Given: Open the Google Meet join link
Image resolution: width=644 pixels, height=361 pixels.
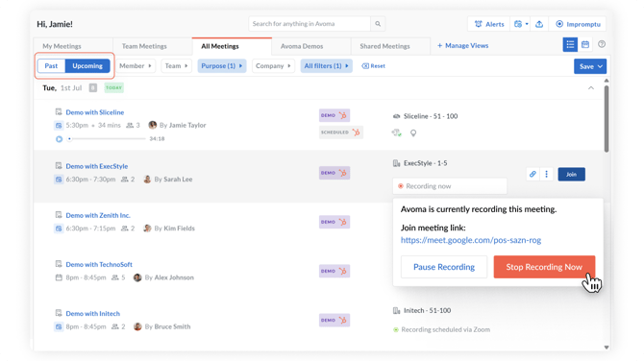Looking at the screenshot, I should [471, 240].
